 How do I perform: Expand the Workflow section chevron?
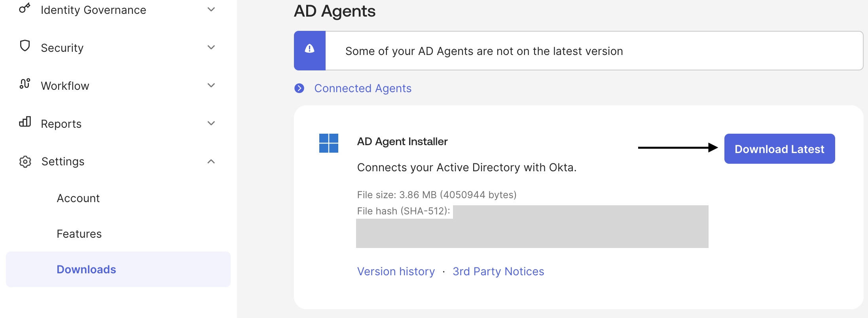[x=211, y=85]
